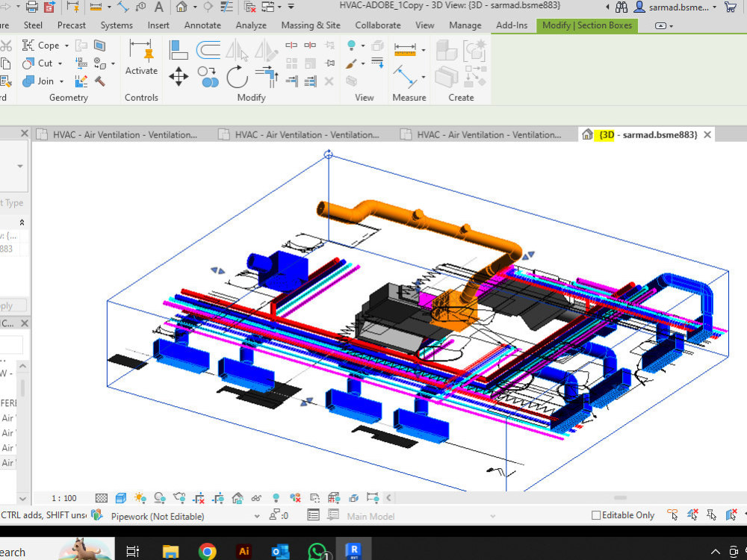Close the {3D - sarmad.bsme883} view tab
747x560 pixels.
(707, 134)
